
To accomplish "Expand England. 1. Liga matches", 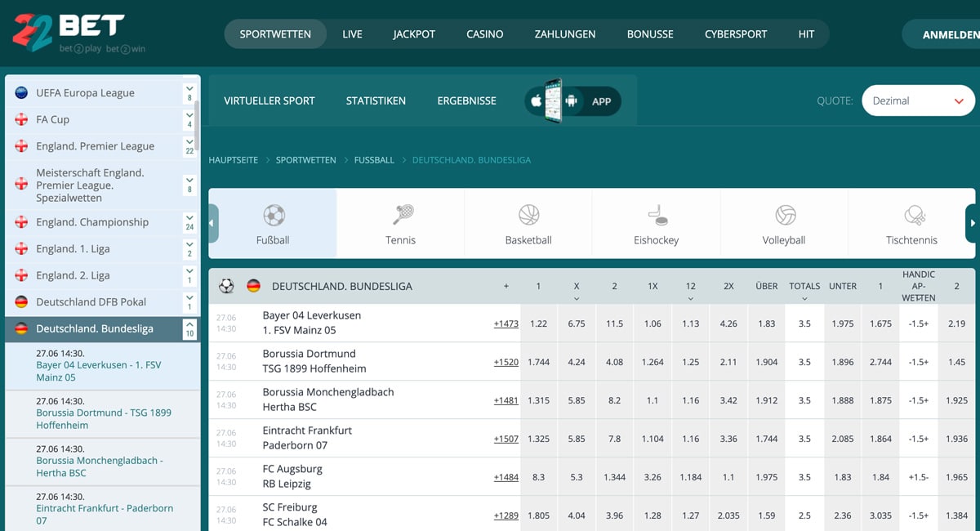I will point(189,248).
